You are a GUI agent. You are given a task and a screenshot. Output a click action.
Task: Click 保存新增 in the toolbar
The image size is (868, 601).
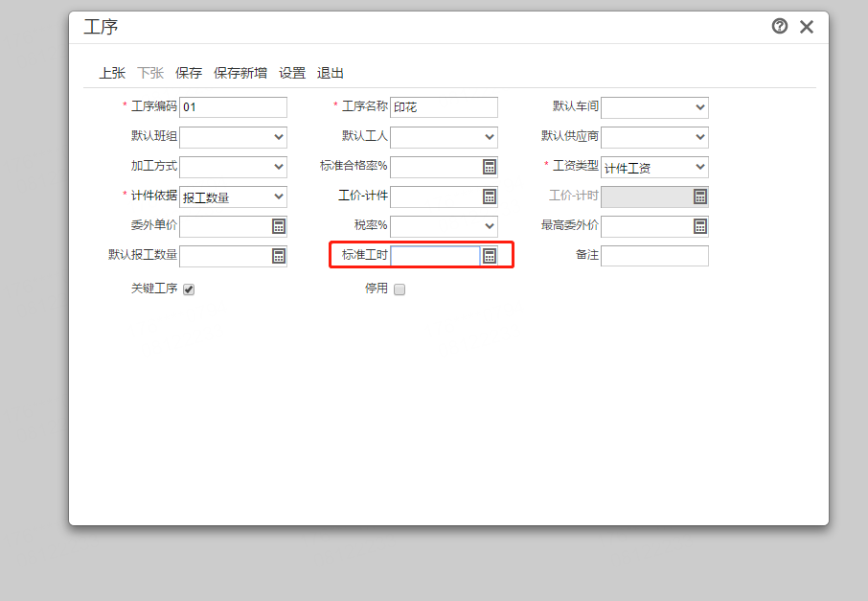(240, 73)
